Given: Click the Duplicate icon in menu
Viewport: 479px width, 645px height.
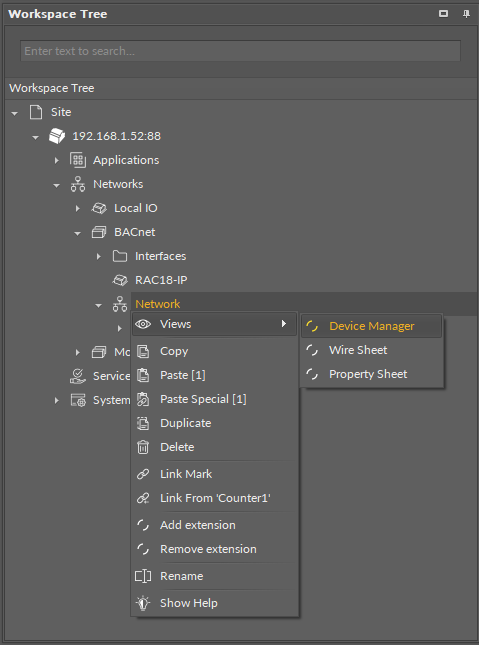Looking at the screenshot, I should 143,423.
